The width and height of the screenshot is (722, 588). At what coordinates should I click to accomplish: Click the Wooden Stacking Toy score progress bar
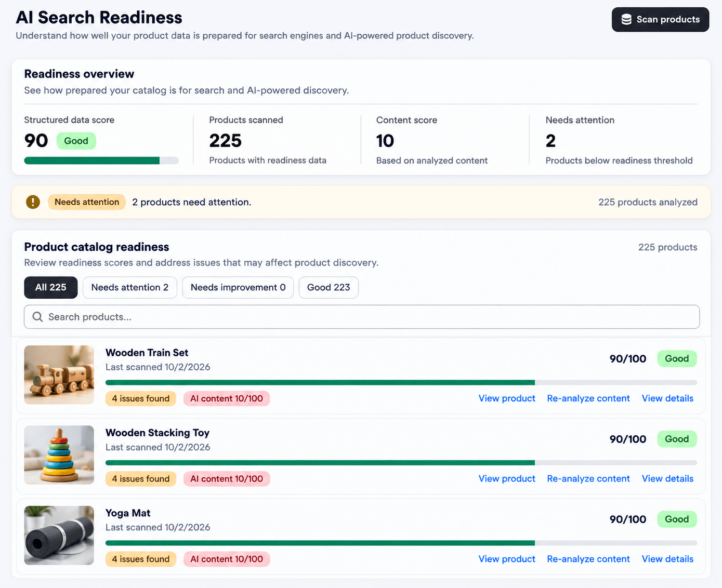401,463
